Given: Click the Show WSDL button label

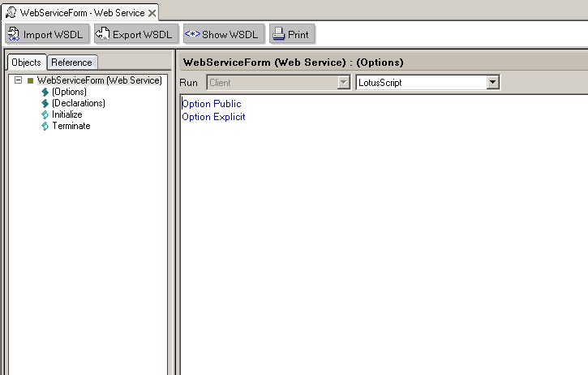Looking at the screenshot, I should (x=230, y=35).
